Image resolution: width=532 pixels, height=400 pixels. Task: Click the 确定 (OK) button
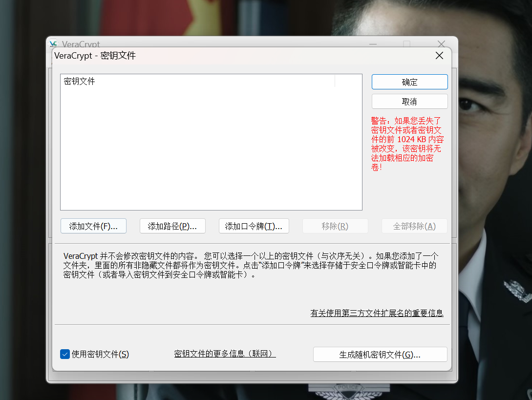click(409, 82)
